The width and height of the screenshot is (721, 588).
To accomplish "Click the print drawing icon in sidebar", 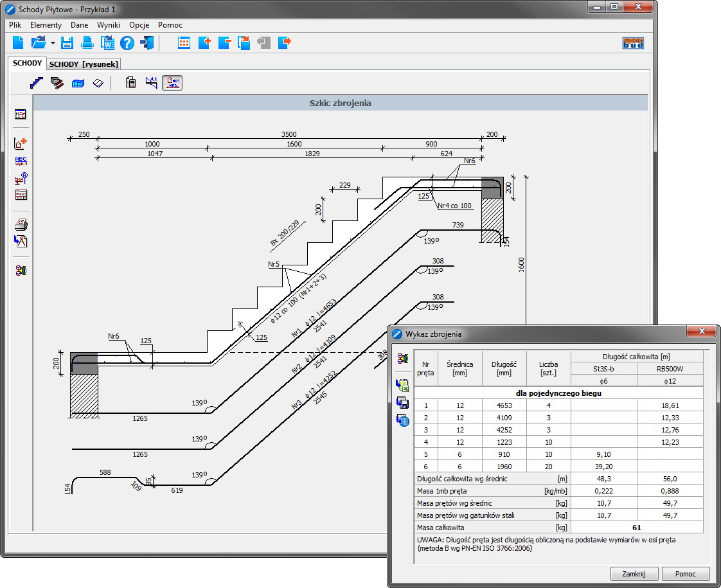I will [x=21, y=225].
